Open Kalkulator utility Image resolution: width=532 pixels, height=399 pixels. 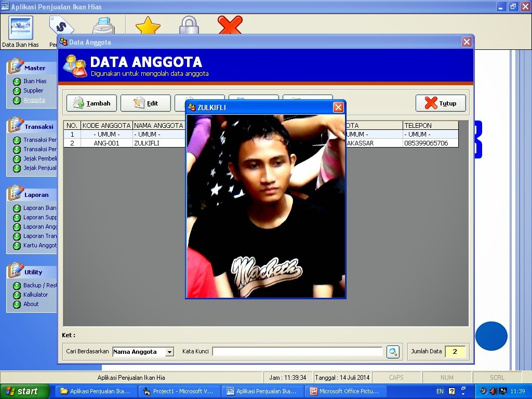click(36, 295)
